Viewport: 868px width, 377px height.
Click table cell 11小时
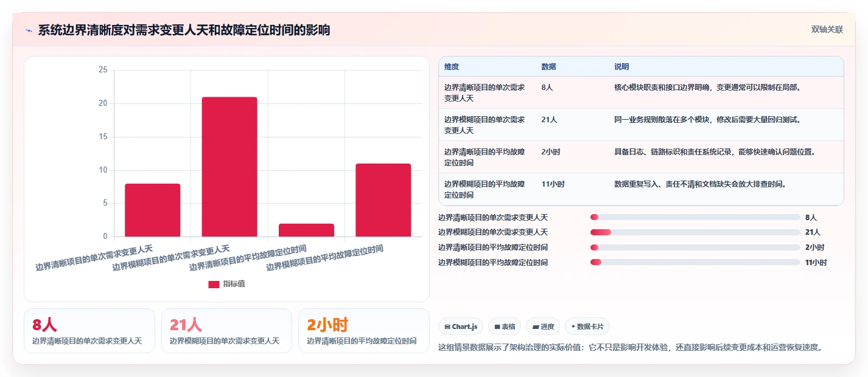click(553, 184)
